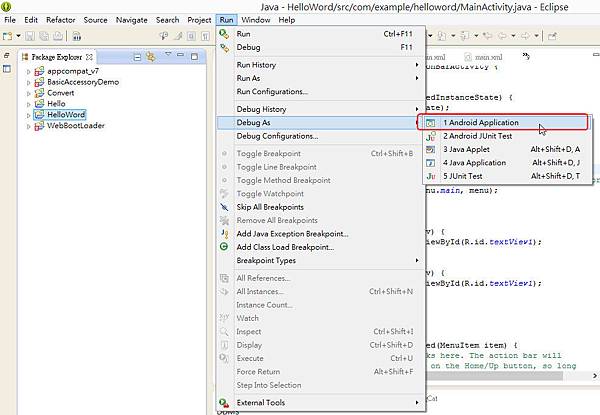Expand the WebBootLoader project

(28, 126)
